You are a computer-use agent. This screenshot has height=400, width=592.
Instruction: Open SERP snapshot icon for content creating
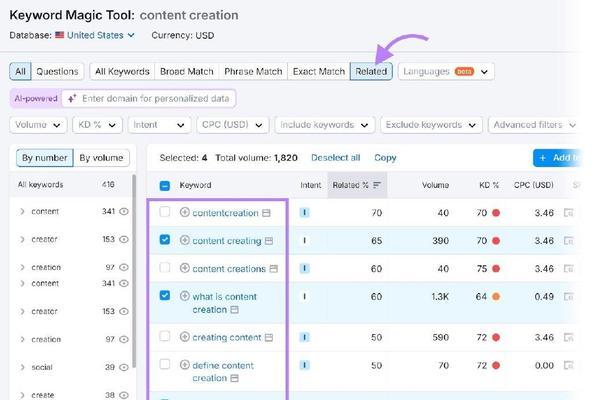pos(269,241)
